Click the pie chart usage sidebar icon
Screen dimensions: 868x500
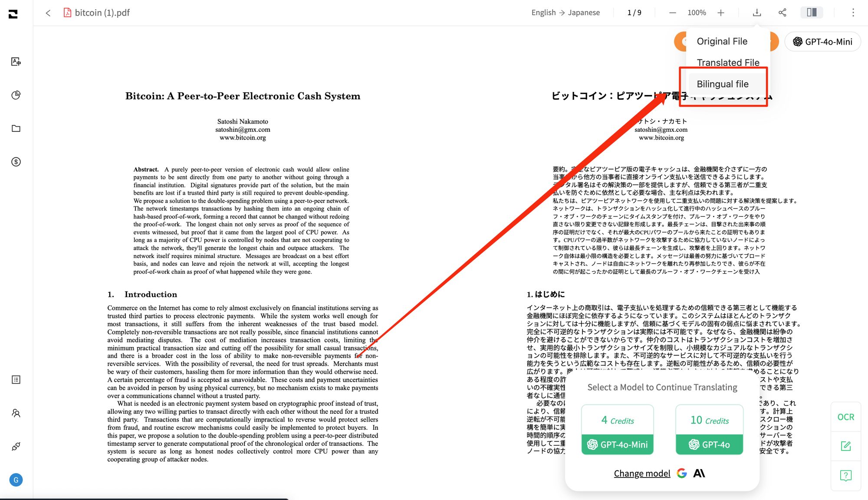click(16, 95)
